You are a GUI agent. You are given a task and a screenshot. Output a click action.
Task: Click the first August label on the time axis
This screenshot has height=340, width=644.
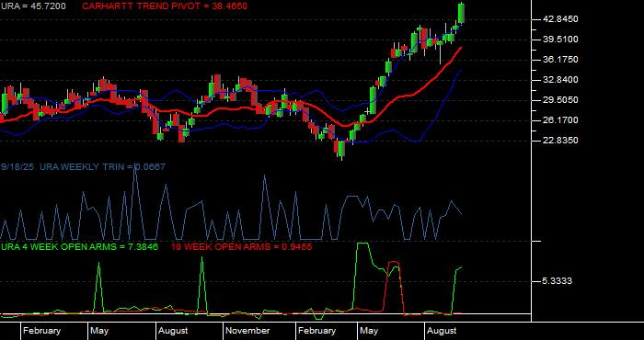(173, 331)
